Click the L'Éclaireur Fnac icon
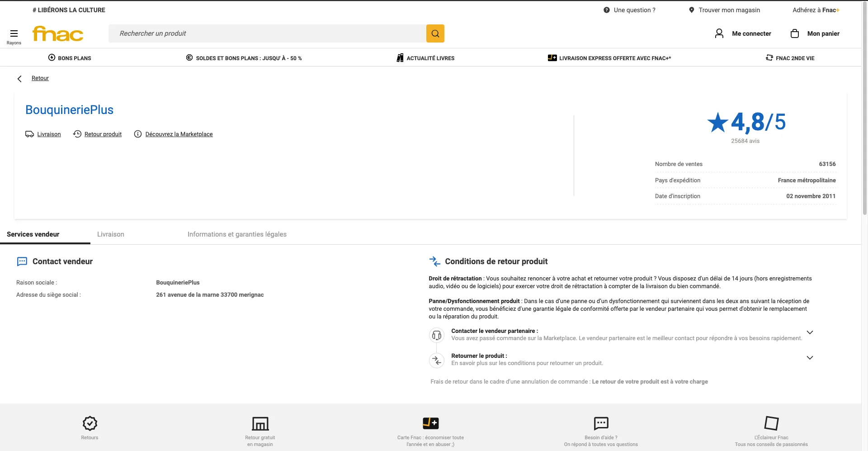Screen dimensions: 868x451 (771, 423)
